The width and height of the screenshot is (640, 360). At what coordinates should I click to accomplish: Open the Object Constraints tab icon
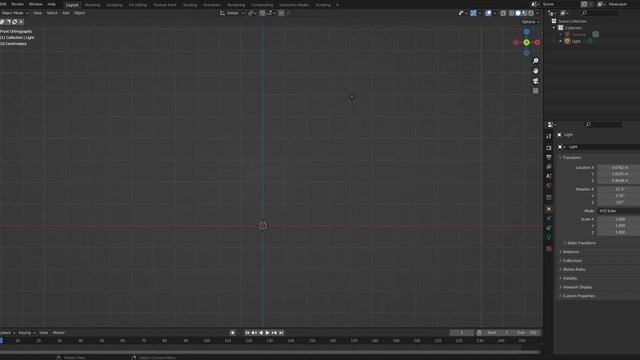pos(549,228)
